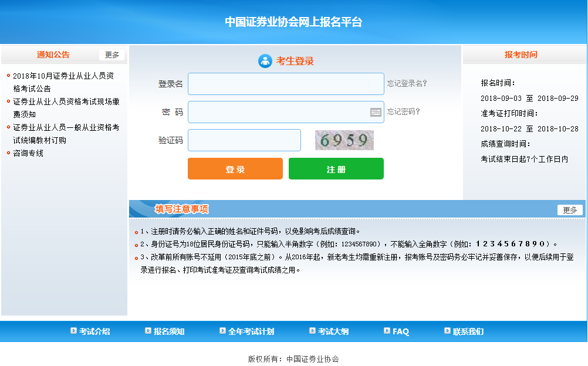Click the green 注册 button
This screenshot has height=366, width=588.
tap(336, 168)
